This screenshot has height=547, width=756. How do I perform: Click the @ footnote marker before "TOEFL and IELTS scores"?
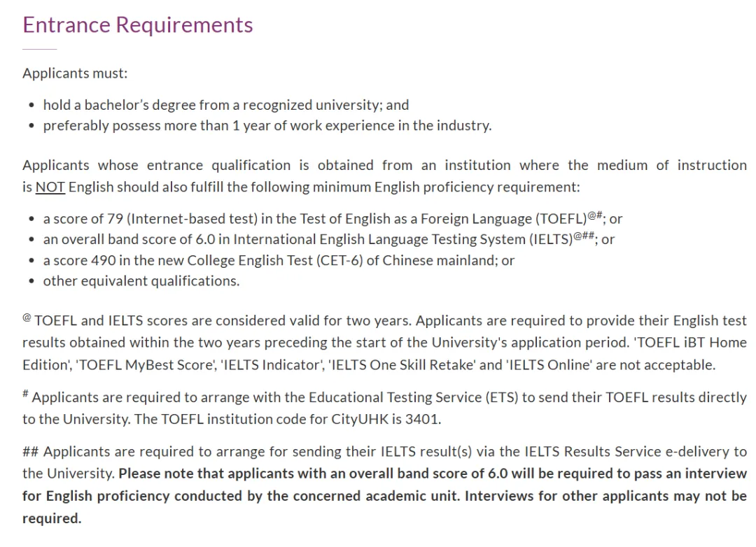(27, 318)
